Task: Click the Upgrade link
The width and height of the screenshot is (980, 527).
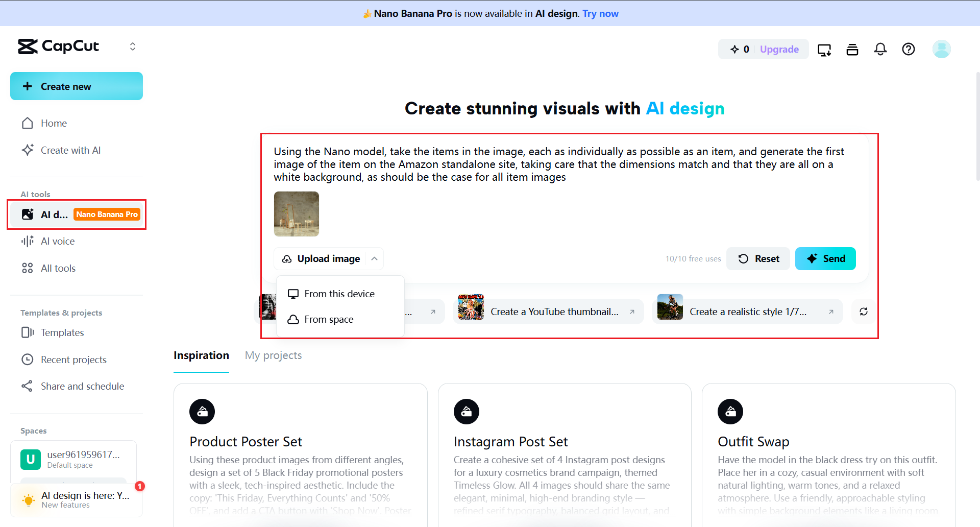Action: (779, 49)
